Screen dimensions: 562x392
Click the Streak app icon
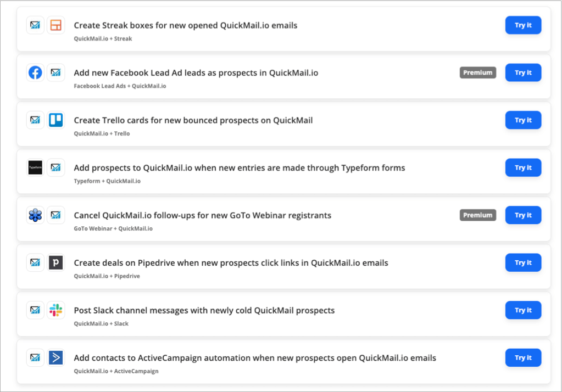coord(55,25)
